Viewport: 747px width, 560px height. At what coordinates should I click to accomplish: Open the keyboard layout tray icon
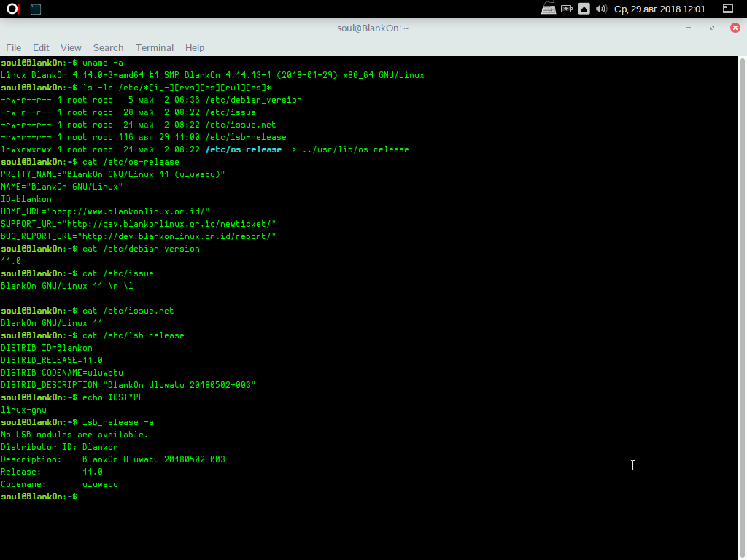pyautogui.click(x=549, y=9)
